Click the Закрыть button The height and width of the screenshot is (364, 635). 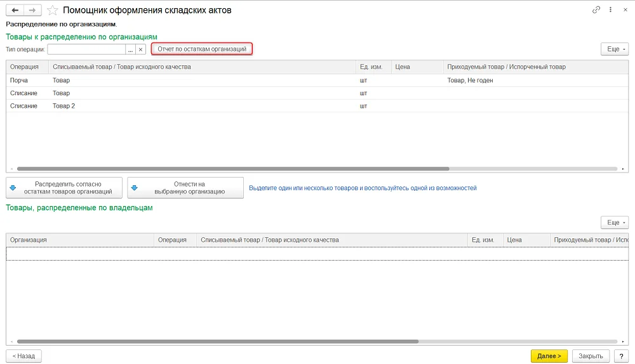click(x=591, y=356)
